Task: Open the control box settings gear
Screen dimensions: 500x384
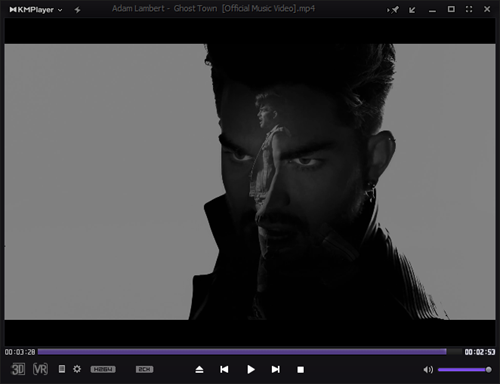Action: tap(77, 369)
